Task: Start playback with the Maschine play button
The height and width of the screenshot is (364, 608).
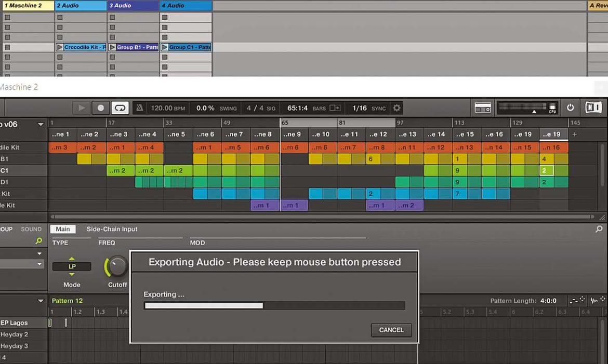Action: [82, 108]
